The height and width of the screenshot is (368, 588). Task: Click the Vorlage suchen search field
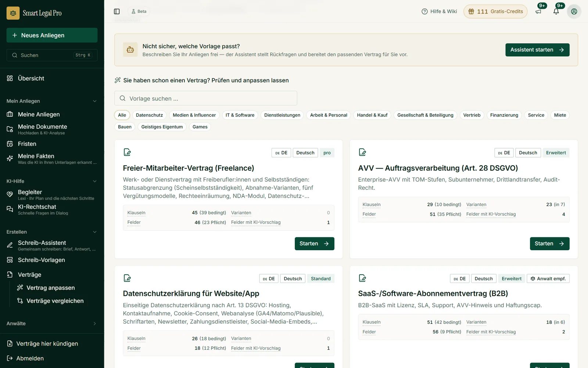coord(206,99)
